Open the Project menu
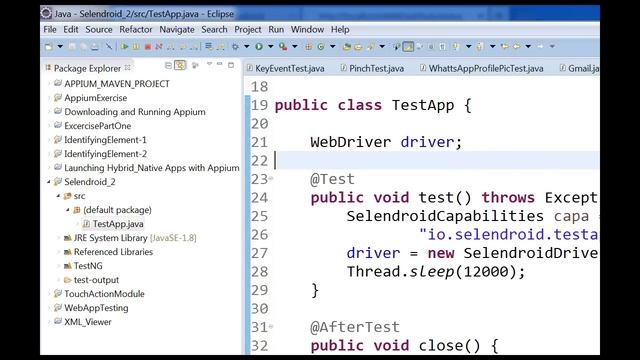Screen dimensions: 640x360 pos(248,29)
